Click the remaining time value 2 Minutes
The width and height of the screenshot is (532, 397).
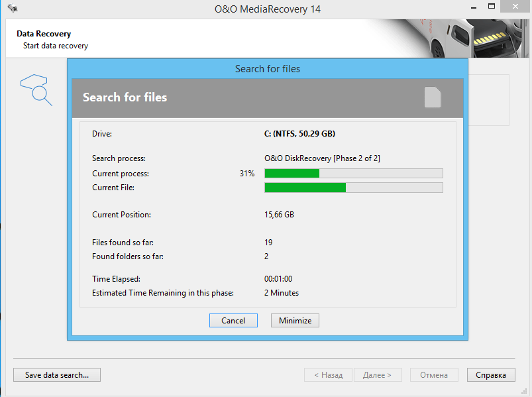point(282,293)
